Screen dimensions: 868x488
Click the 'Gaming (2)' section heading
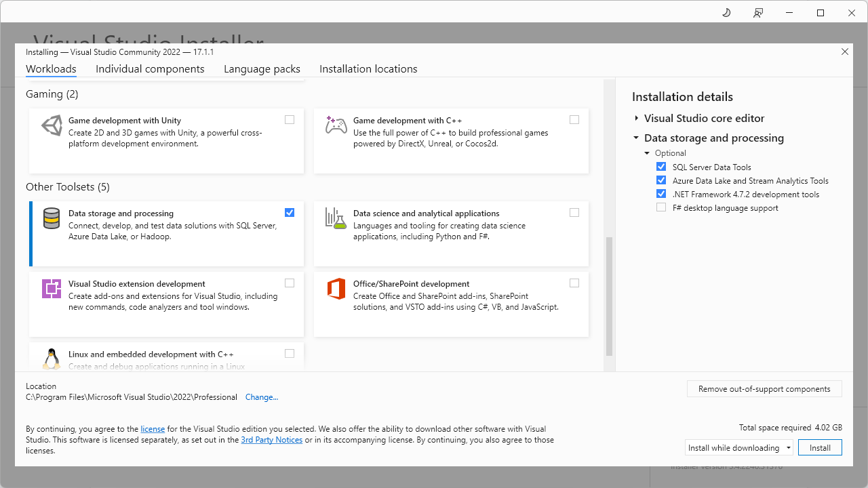coord(52,94)
